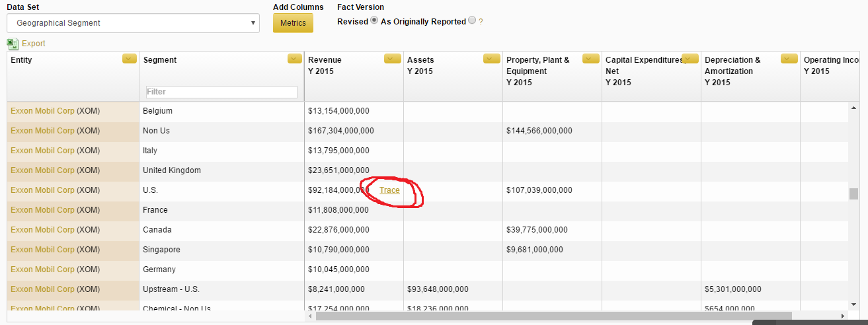Viewport: 868px width, 325px height.
Task: Select Non Us revenue $167,304,000,000 cell
Action: (354, 131)
